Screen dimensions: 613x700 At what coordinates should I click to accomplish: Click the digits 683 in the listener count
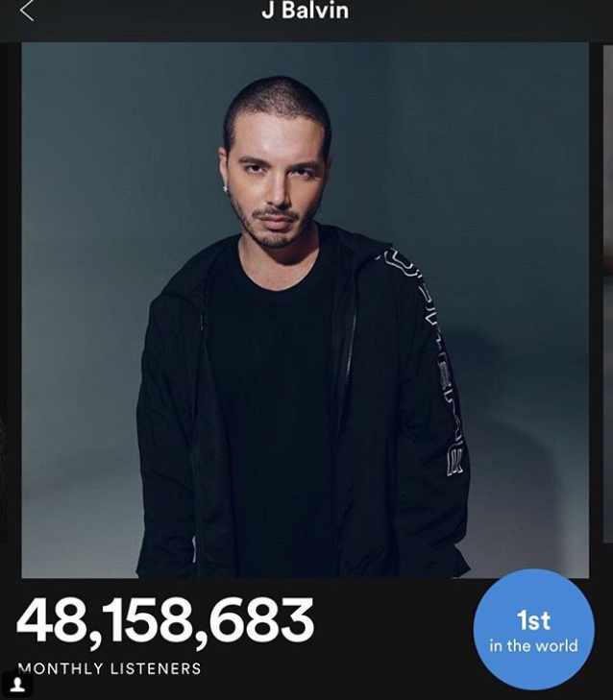[x=261, y=620]
